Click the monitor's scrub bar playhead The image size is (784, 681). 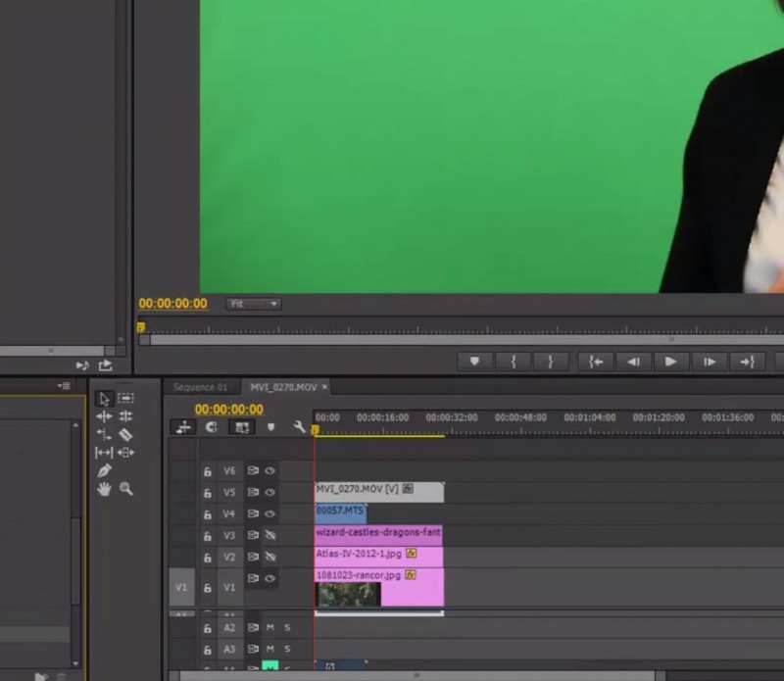(x=140, y=328)
